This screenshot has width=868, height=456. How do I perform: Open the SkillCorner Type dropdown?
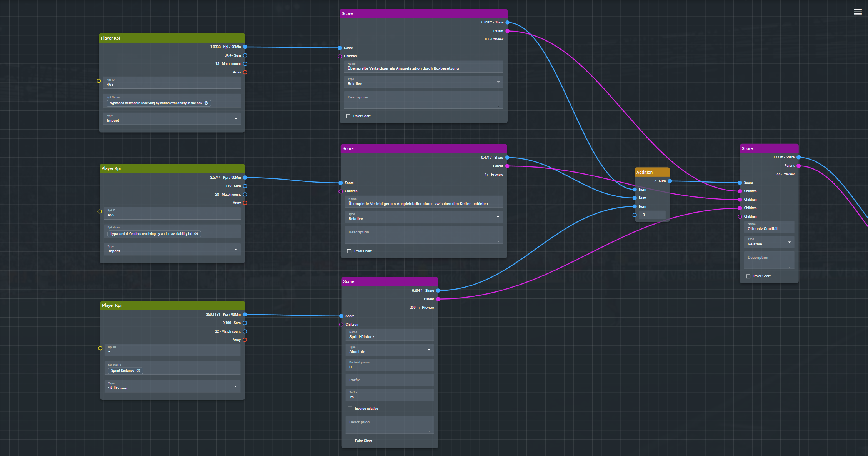(x=172, y=386)
